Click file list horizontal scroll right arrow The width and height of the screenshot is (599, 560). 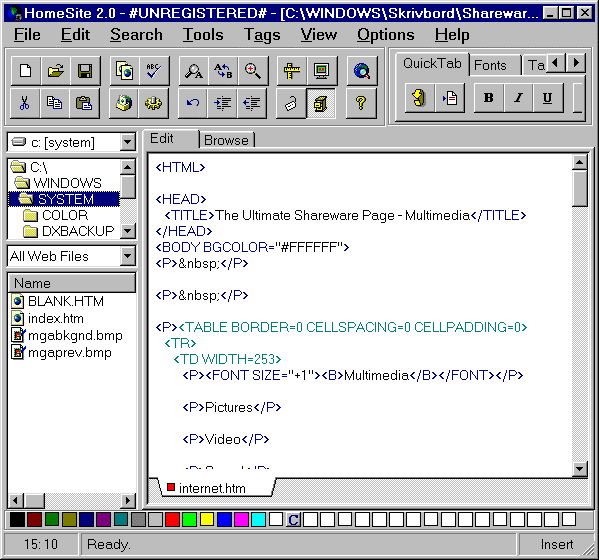[128, 500]
